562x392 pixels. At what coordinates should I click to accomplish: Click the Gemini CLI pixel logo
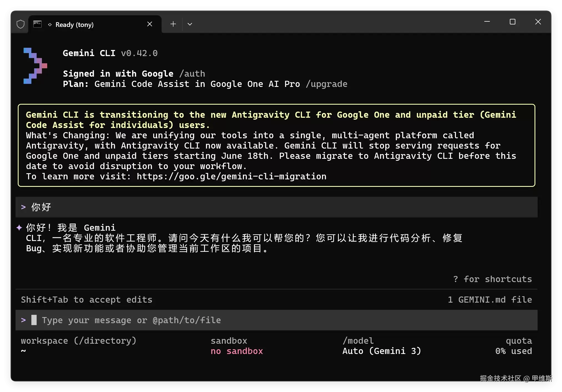(x=35, y=66)
